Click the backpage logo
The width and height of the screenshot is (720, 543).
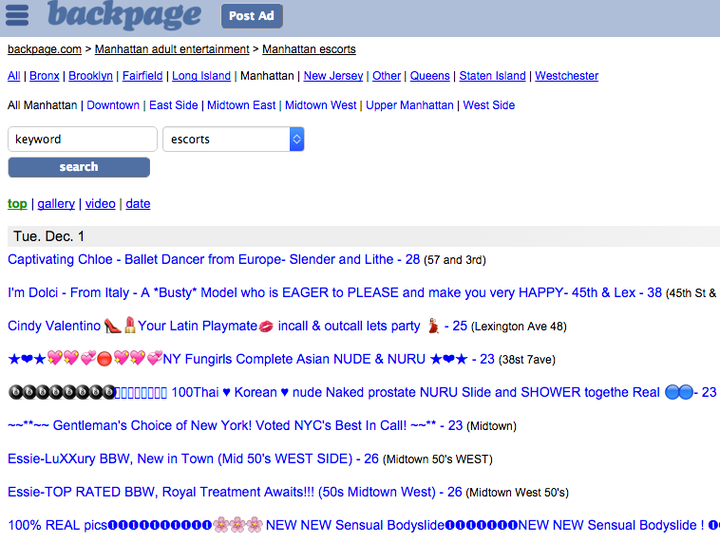pyautogui.click(x=124, y=14)
